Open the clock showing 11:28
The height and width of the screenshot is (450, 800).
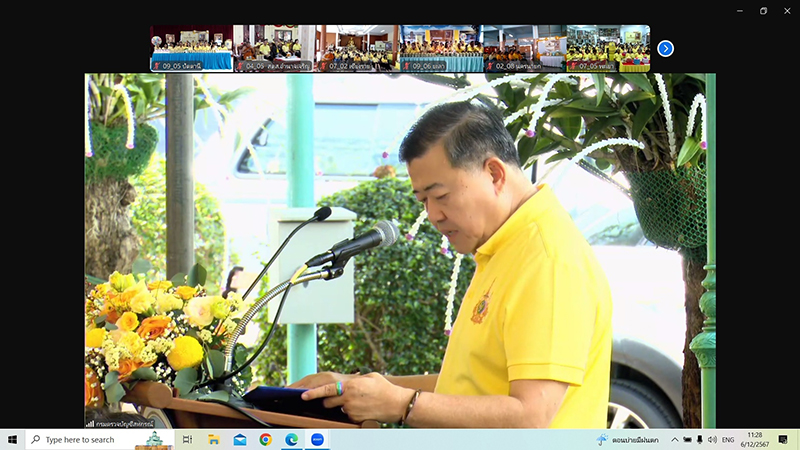tap(755, 439)
